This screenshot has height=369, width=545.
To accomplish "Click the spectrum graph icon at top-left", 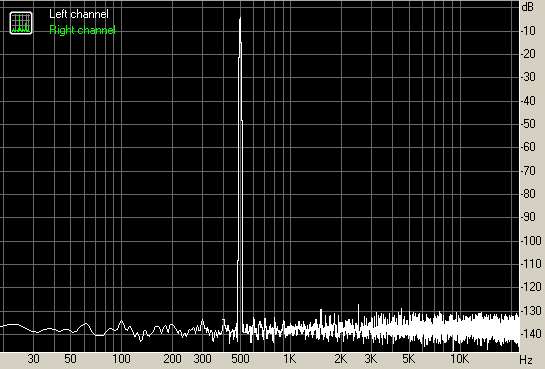I will (21, 23).
